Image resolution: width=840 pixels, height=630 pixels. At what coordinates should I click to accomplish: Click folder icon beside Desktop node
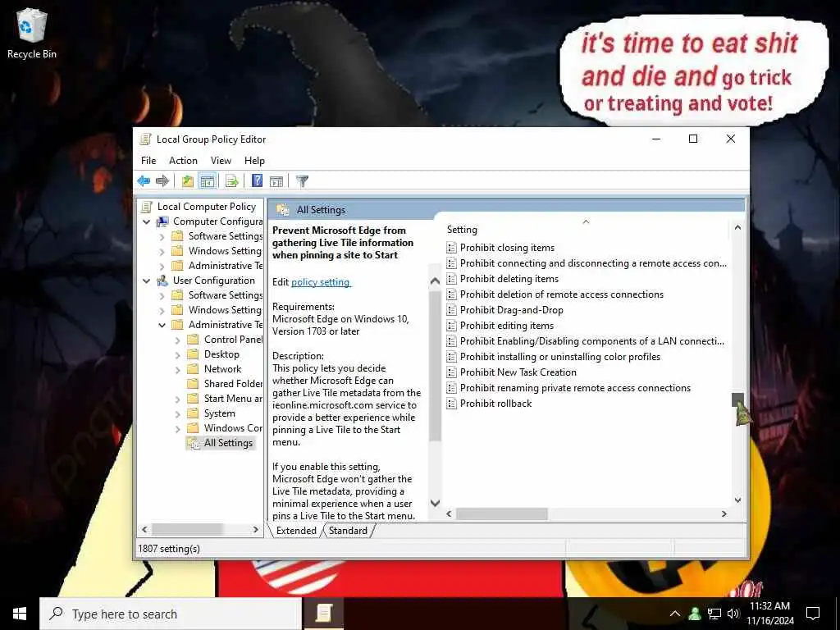(x=193, y=354)
